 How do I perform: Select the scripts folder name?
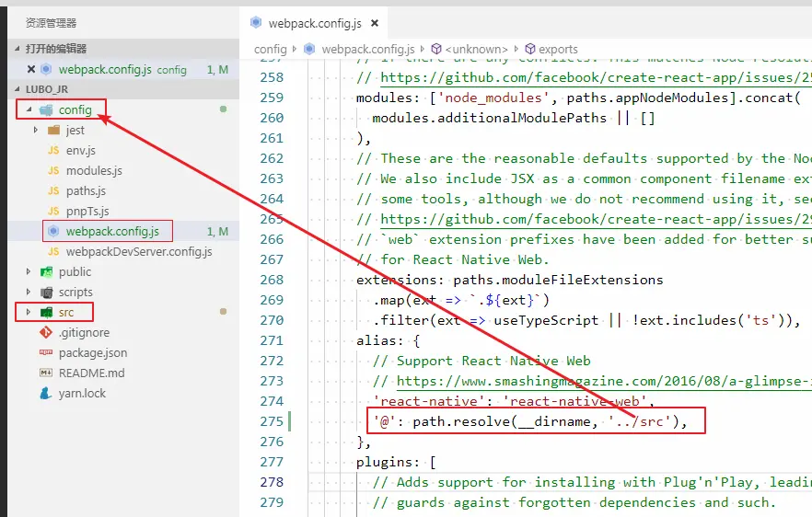[75, 293]
